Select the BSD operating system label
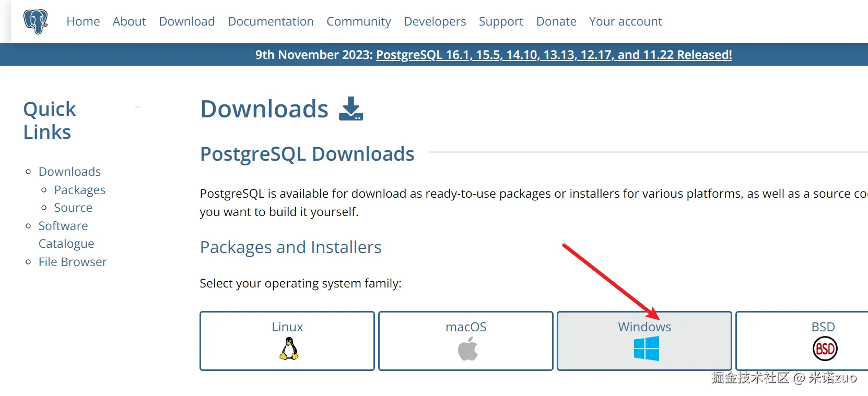This screenshot has width=868, height=396. (823, 327)
